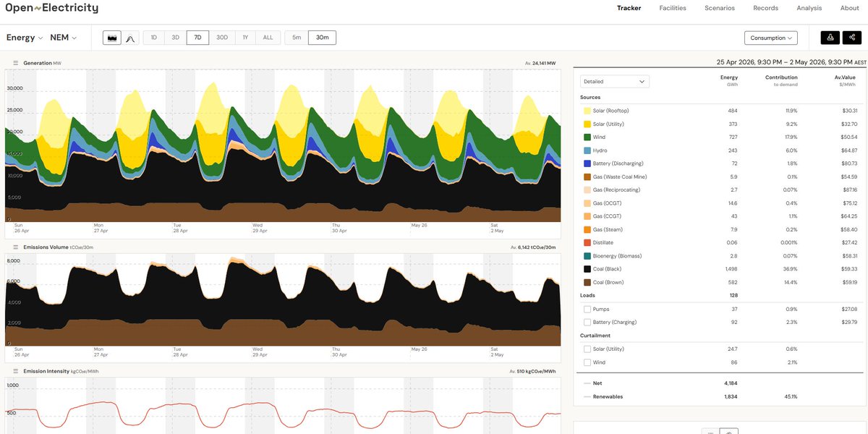Click the Contribution to demand column header
Image resolution: width=868 pixels, height=434 pixels.
tap(781, 80)
